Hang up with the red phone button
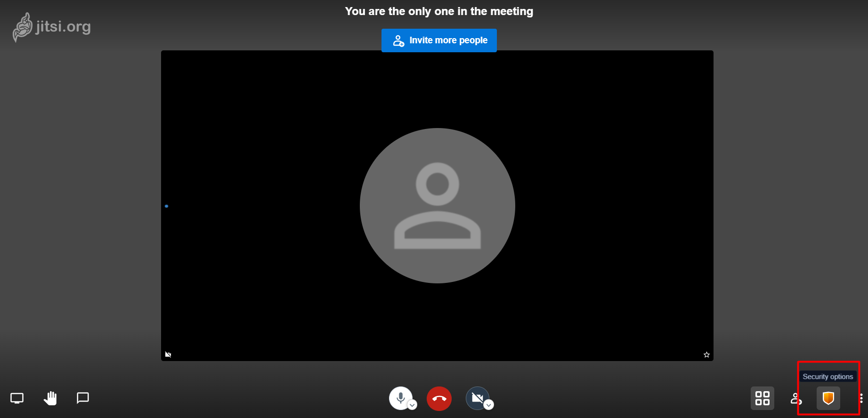Viewport: 868px width, 418px height. [439, 399]
